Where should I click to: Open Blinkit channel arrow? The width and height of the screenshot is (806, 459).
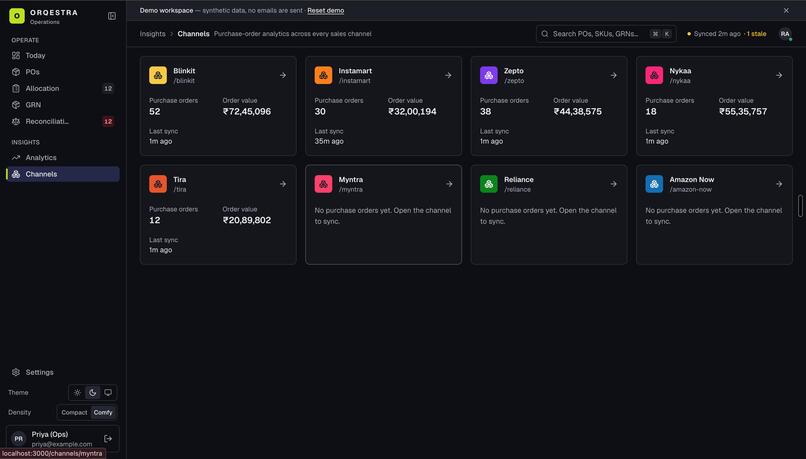click(283, 75)
